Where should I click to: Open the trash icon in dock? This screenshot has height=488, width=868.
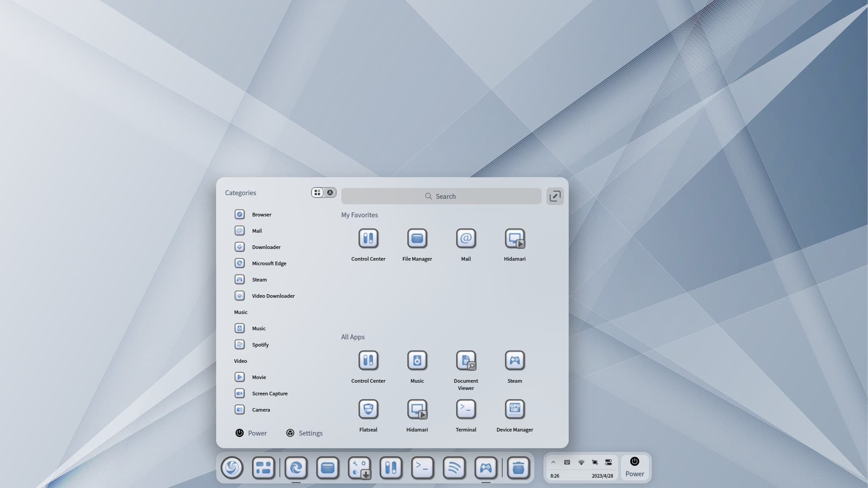518,468
